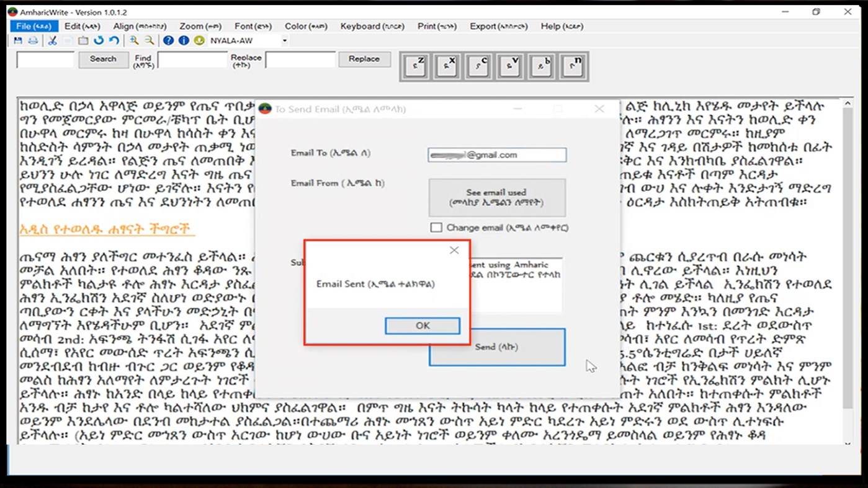Image resolution: width=868 pixels, height=488 pixels.
Task: Save the document using the Save icon
Action: click(17, 40)
